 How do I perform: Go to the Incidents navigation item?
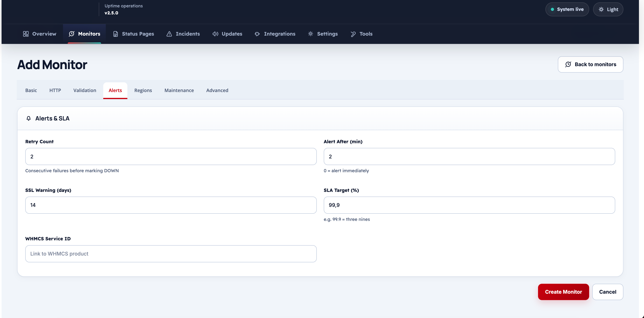[183, 34]
